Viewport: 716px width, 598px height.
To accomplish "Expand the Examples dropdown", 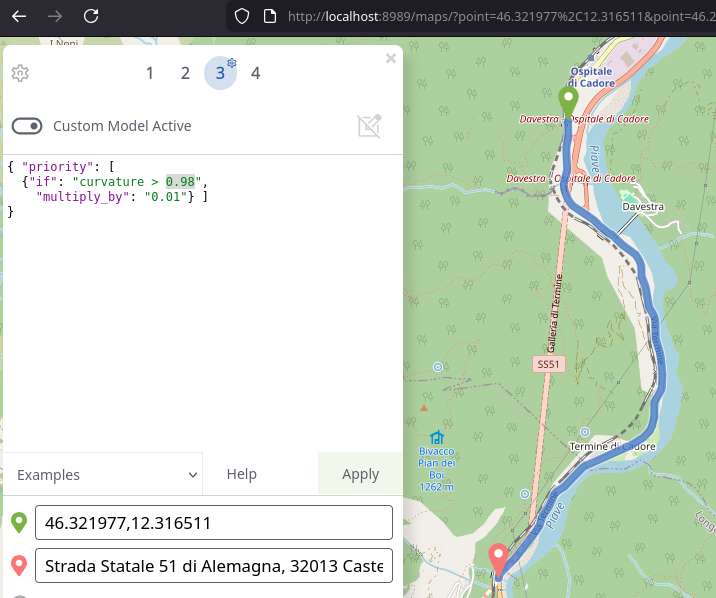I will pyautogui.click(x=108, y=475).
